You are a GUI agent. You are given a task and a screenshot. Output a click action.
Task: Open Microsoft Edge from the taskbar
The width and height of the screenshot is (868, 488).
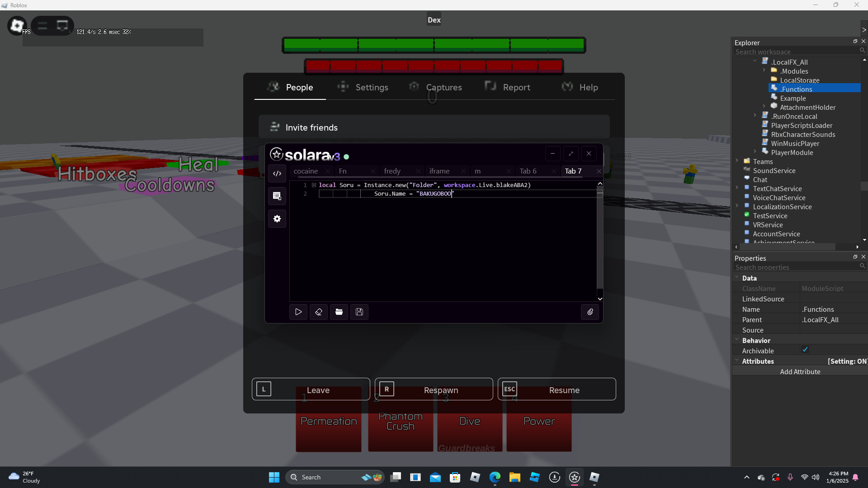pyautogui.click(x=495, y=477)
